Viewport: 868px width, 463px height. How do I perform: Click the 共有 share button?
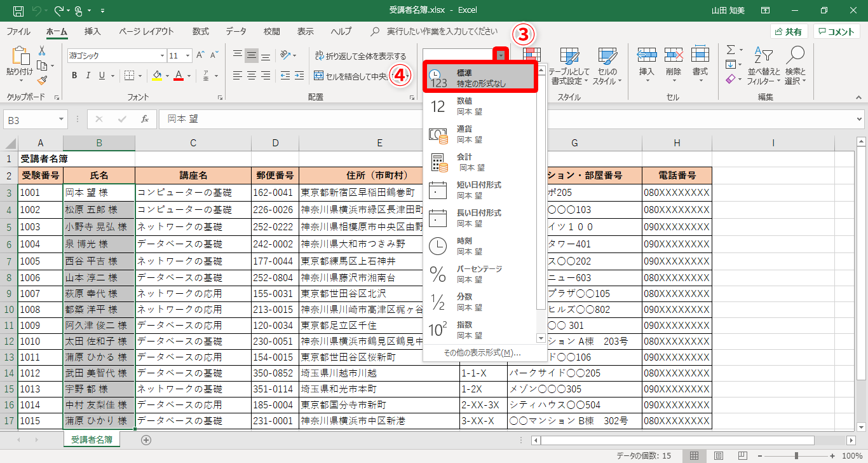pos(789,32)
